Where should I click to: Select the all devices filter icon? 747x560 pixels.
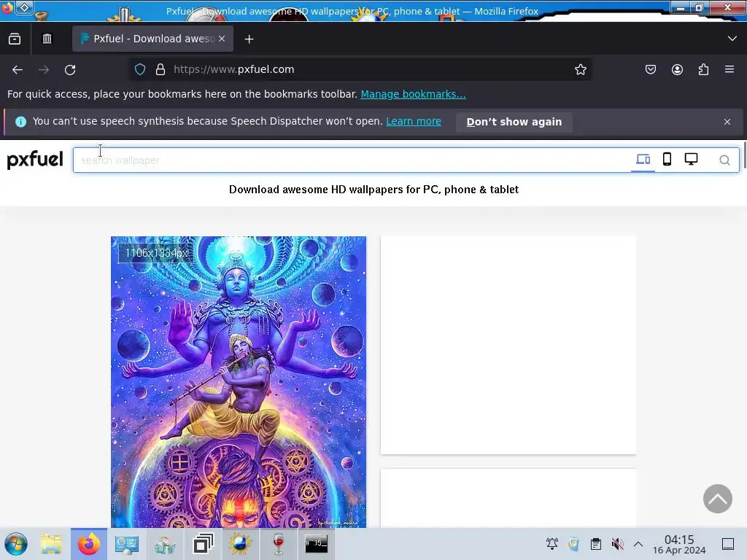(643, 159)
